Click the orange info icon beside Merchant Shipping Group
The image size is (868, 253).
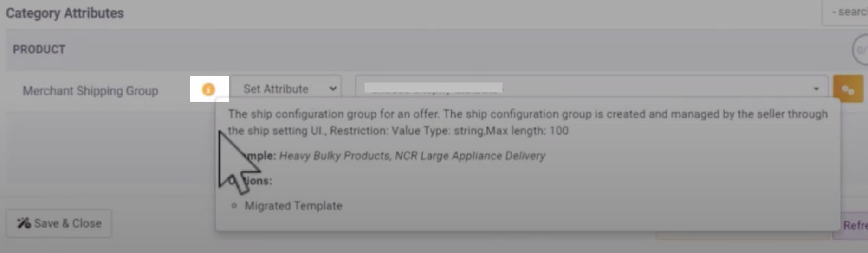pyautogui.click(x=208, y=89)
